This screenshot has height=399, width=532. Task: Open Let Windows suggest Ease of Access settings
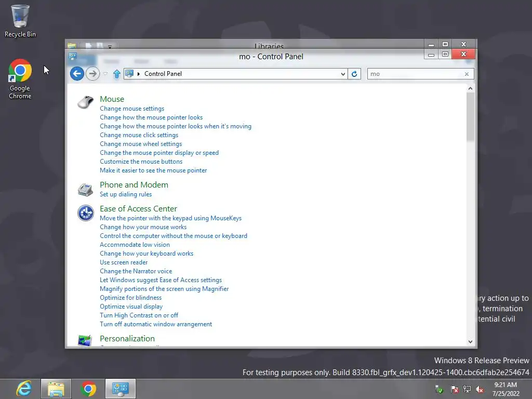click(x=161, y=280)
